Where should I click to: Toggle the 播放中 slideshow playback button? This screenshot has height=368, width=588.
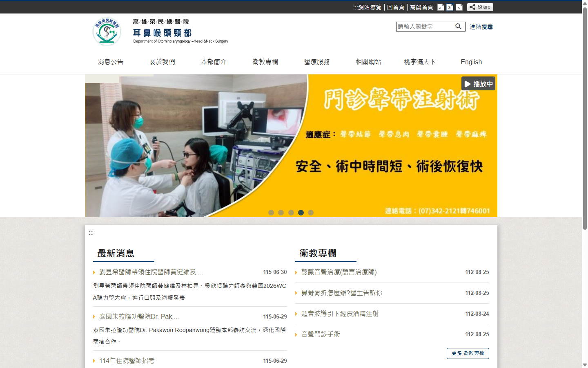coord(478,83)
